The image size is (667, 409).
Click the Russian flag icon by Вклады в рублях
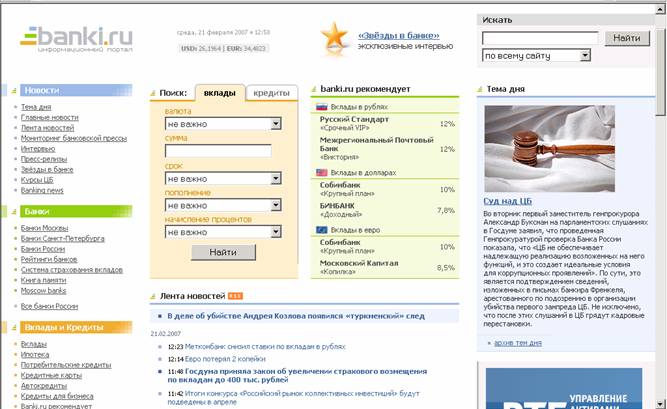322,107
